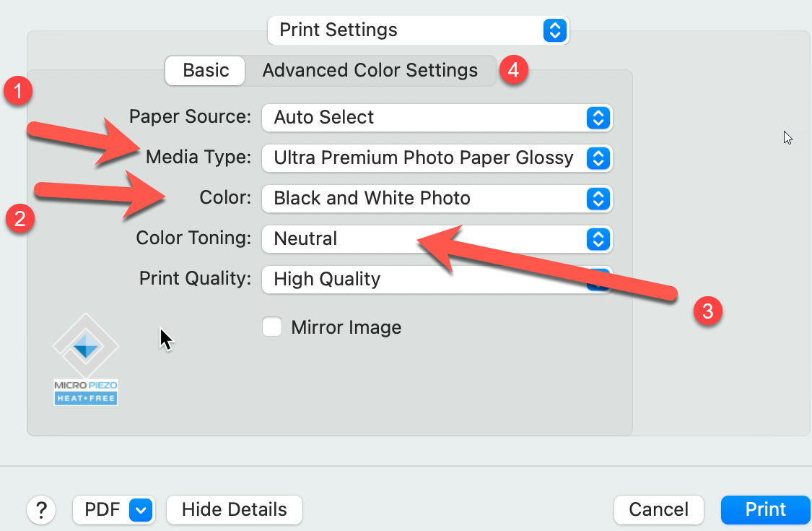
Task: Expand the Media Type dropdown
Action: (x=437, y=157)
